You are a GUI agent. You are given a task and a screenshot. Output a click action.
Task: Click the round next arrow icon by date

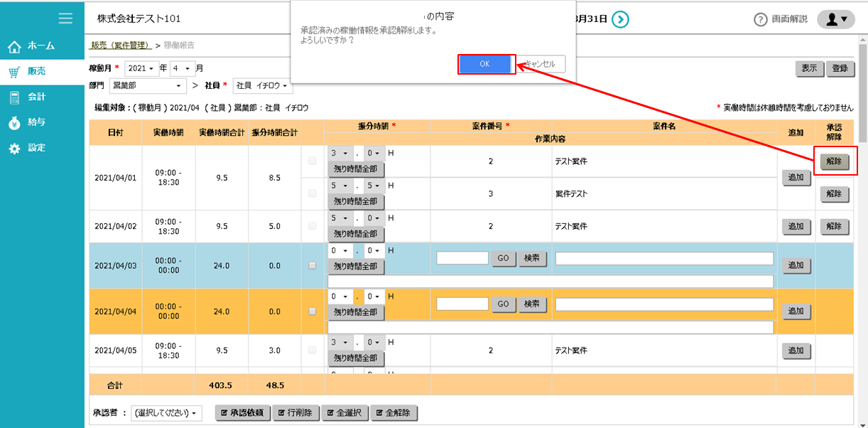tap(620, 19)
